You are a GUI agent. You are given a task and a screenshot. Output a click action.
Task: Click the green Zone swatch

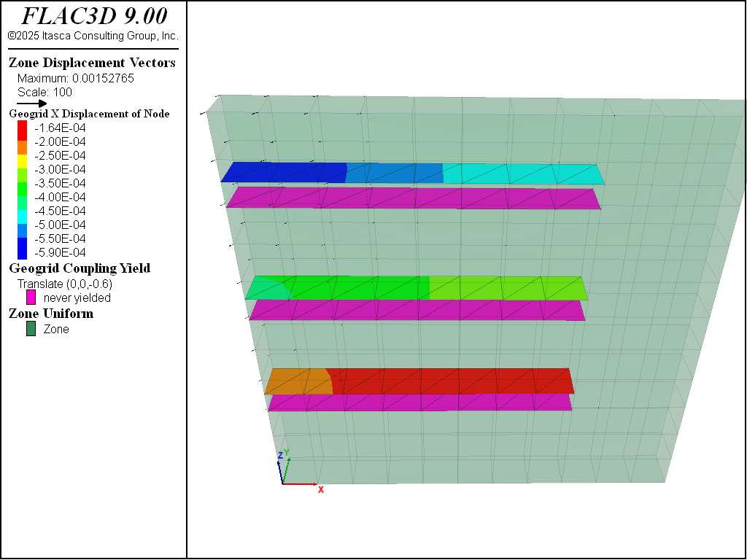[31, 329]
